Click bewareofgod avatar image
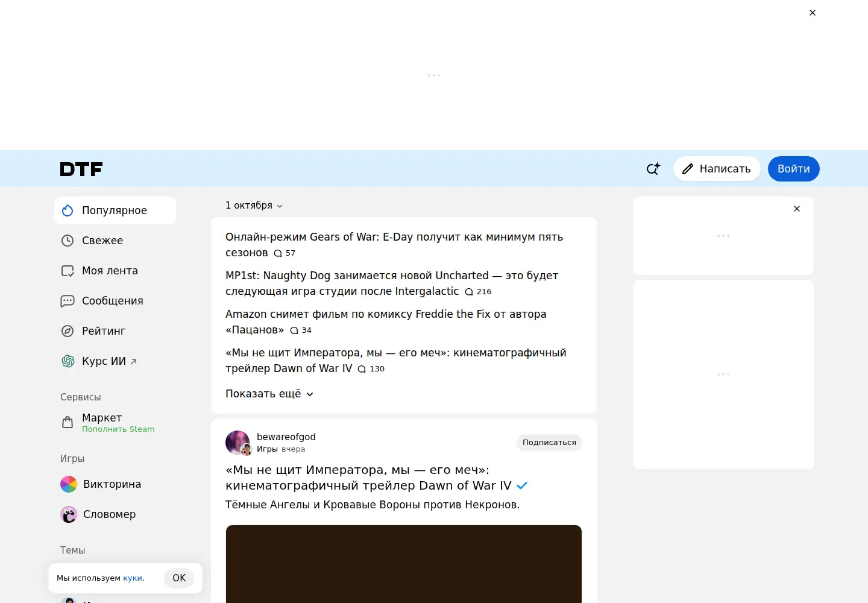This screenshot has width=868, height=603. [237, 443]
